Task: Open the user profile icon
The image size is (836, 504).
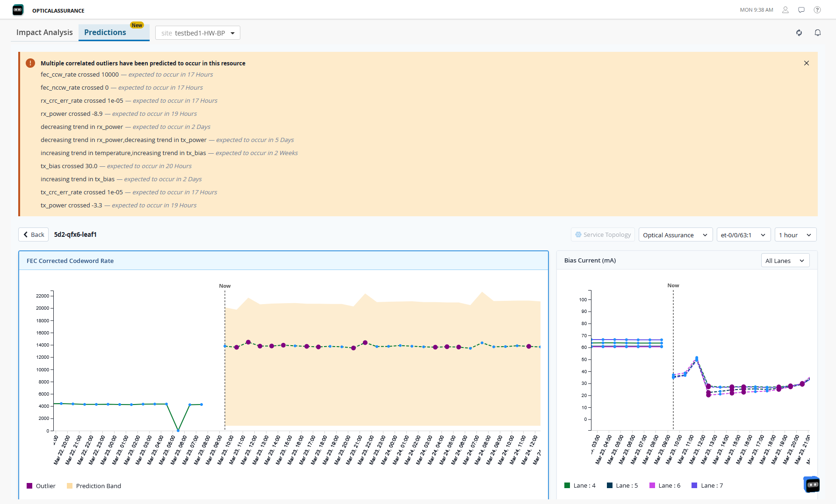Action: pos(785,9)
